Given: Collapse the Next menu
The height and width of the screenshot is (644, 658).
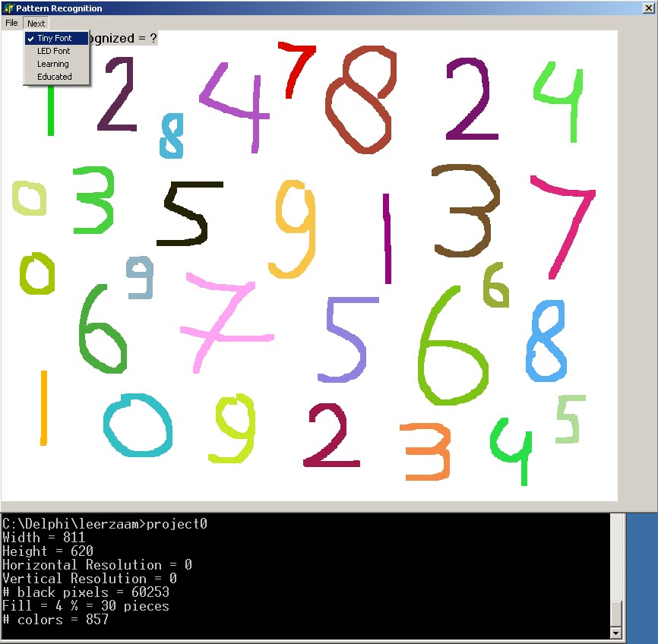Looking at the screenshot, I should (x=36, y=24).
